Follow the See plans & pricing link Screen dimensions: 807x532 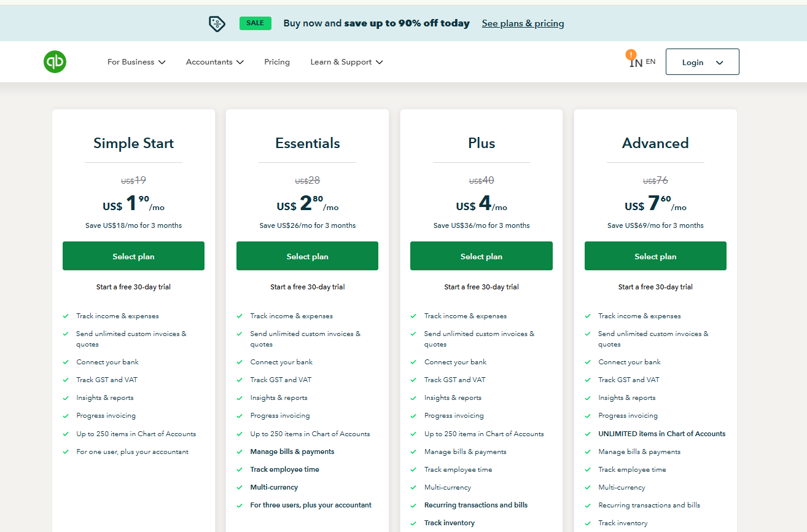[x=523, y=23]
